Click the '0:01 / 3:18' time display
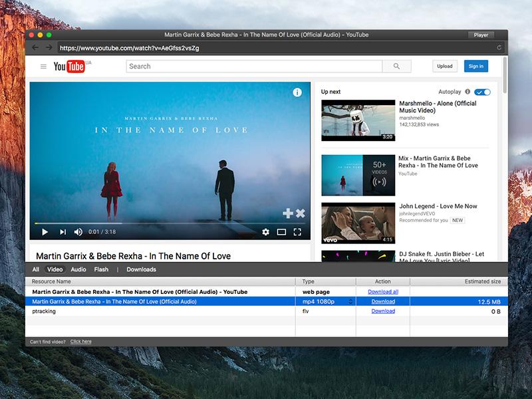 (x=102, y=232)
